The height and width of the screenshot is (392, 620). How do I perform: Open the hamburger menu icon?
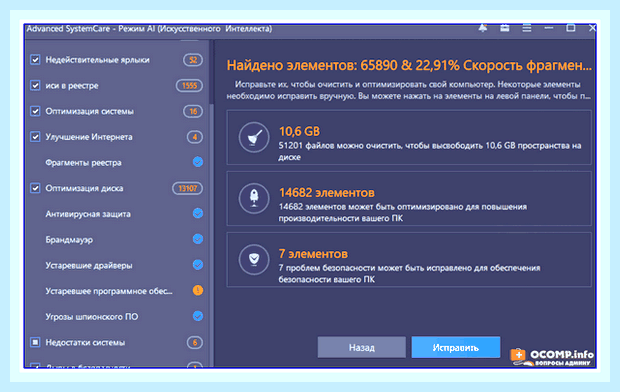[x=527, y=28]
